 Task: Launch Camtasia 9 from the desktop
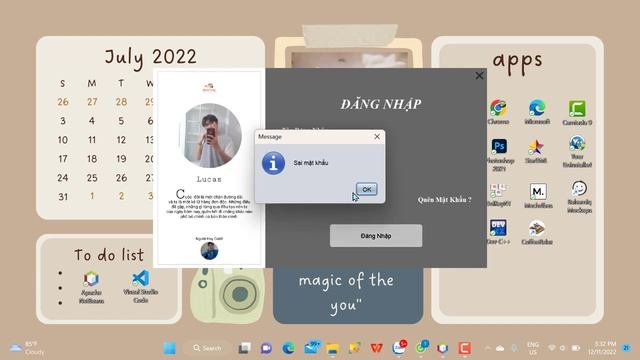point(577,112)
